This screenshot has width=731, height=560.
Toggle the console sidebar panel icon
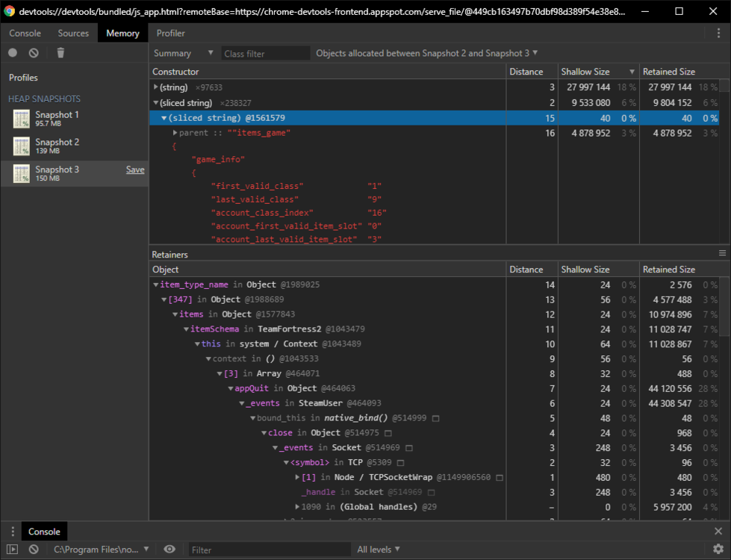[13, 550]
